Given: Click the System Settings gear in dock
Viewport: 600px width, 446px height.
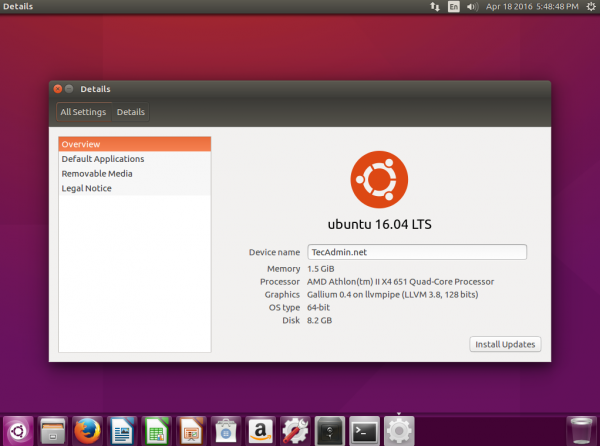Looking at the screenshot, I should pos(400,430).
